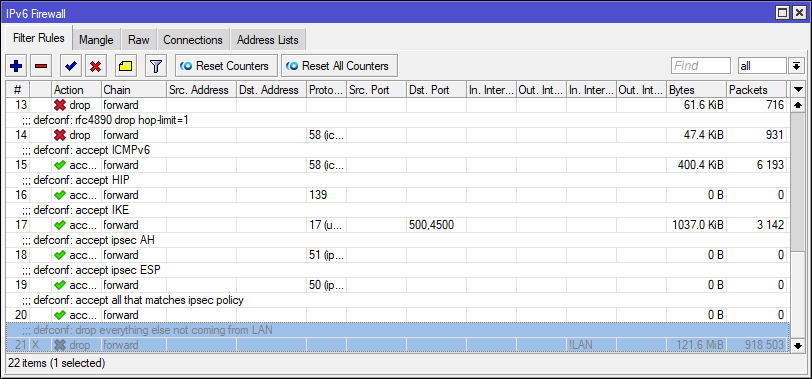Open column selector dropdown arrow in header
This screenshot has width=812, height=379.
798,90
